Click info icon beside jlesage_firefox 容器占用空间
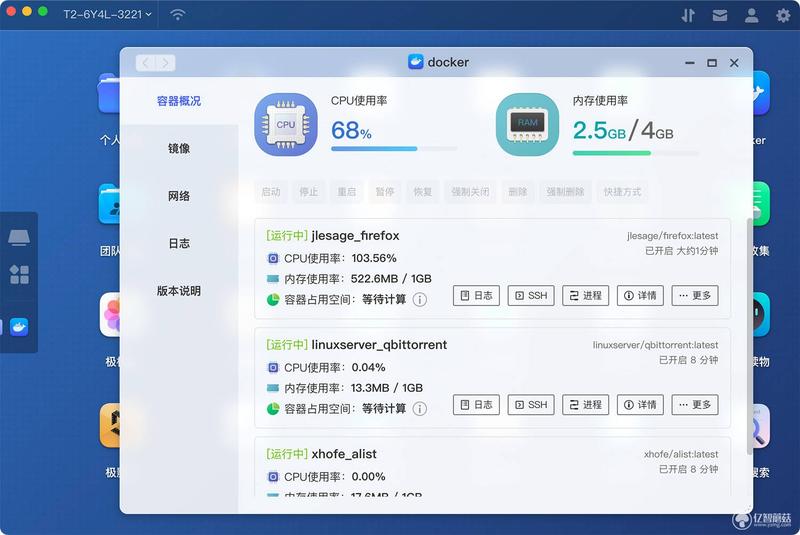 pos(419,299)
